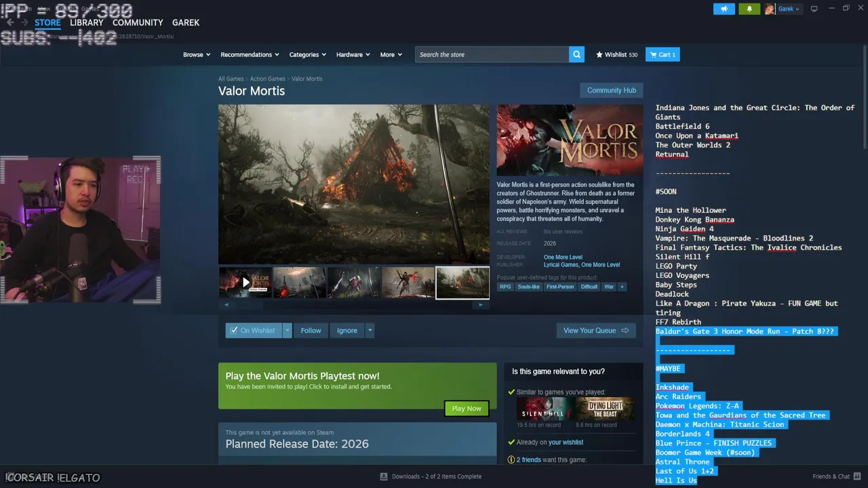Open the One More Level developer link
868x488 pixels.
click(x=563, y=257)
